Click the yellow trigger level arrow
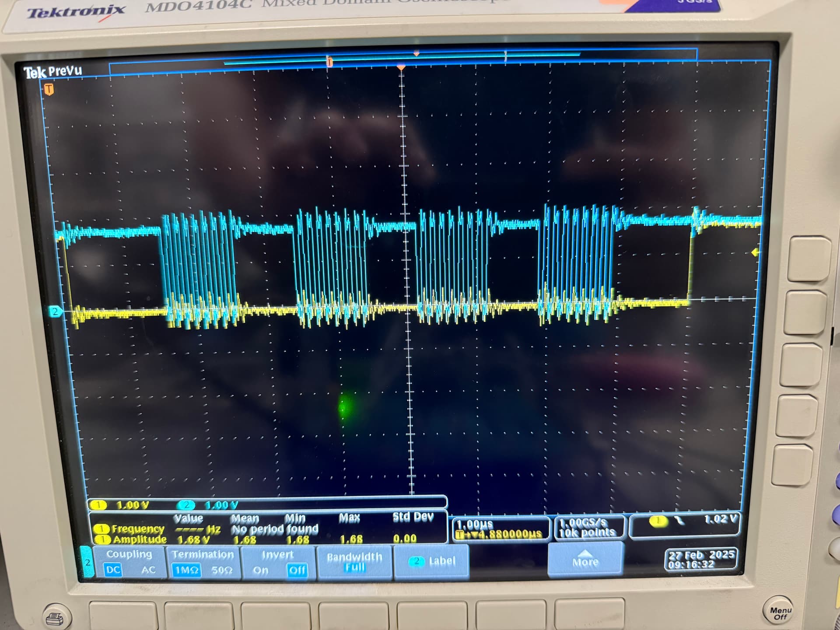The height and width of the screenshot is (630, 840). point(755,252)
